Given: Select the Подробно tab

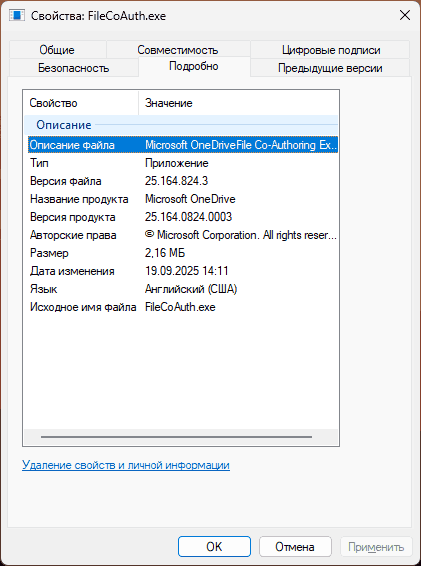Looking at the screenshot, I should 194,66.
